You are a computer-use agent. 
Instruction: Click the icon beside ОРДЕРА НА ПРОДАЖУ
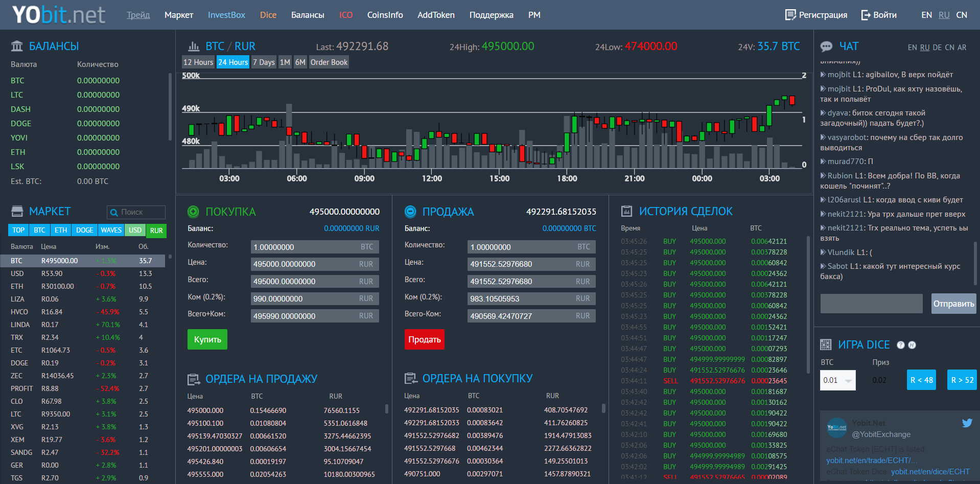[194, 379]
